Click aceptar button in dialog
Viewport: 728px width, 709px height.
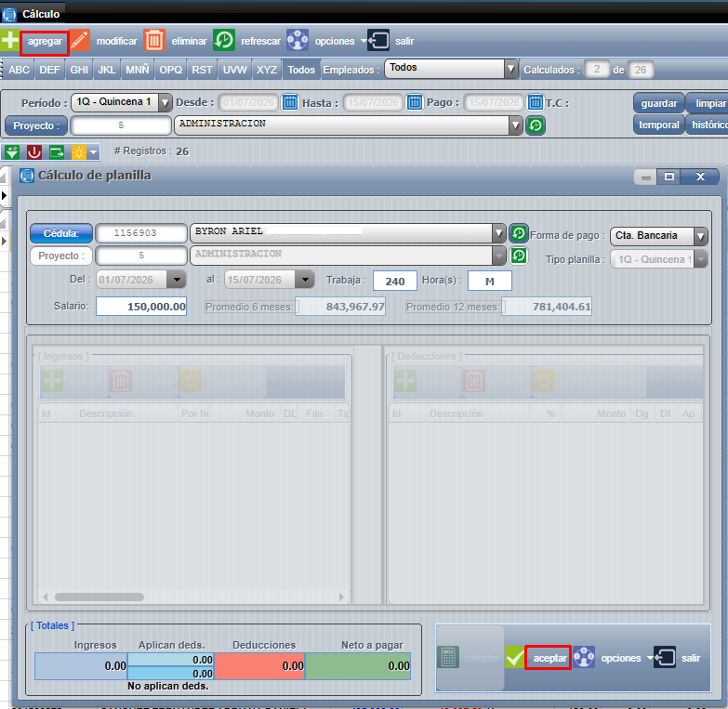coord(548,658)
